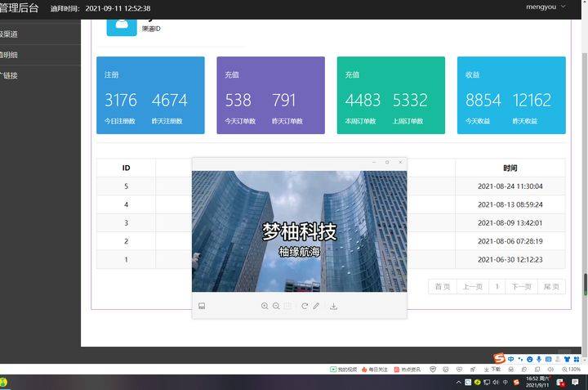
Task: Click the 梦柚科技 building image
Action: pyautogui.click(x=299, y=231)
